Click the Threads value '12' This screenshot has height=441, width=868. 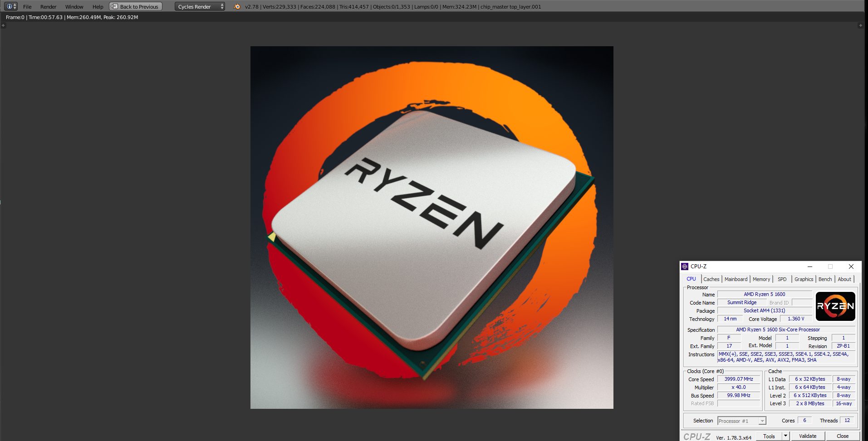[x=847, y=421]
